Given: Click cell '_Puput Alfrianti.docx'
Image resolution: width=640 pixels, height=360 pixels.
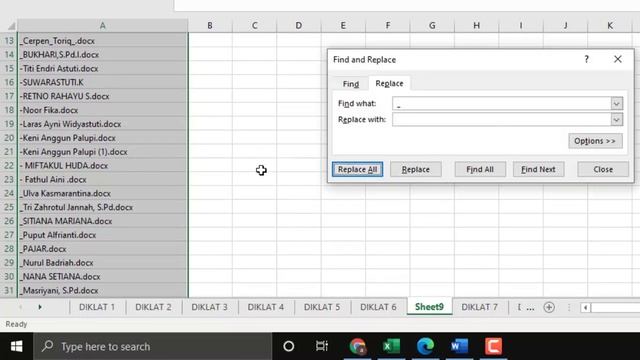Looking at the screenshot, I should pyautogui.click(x=102, y=235).
